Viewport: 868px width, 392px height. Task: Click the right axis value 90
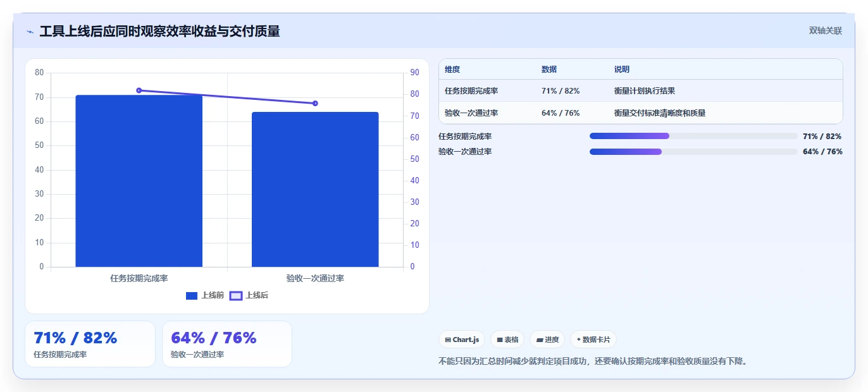point(415,73)
